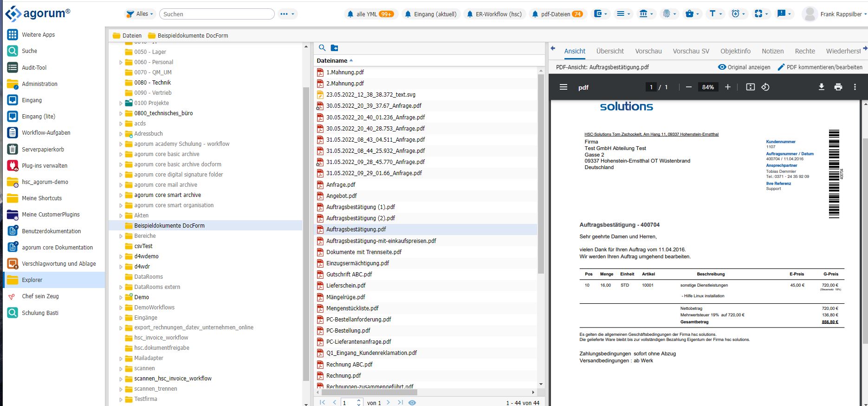
Task: Sort the list by Dateiname column
Action: 332,60
